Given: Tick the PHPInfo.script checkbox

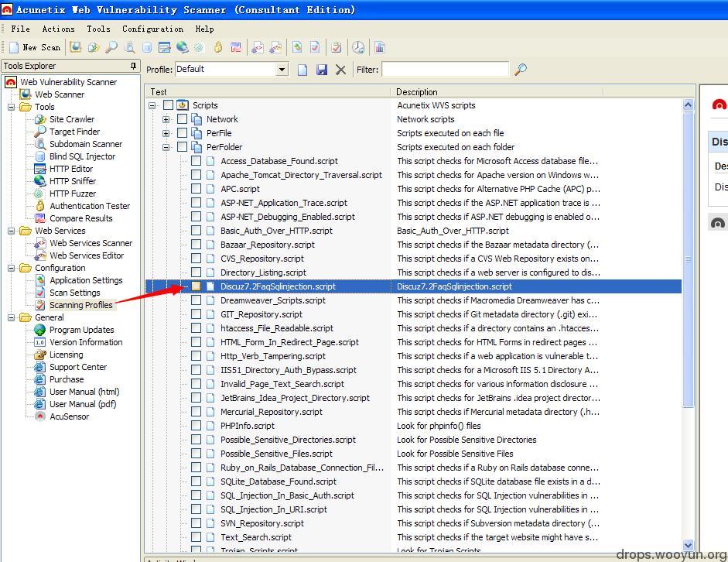Looking at the screenshot, I should tap(196, 426).
